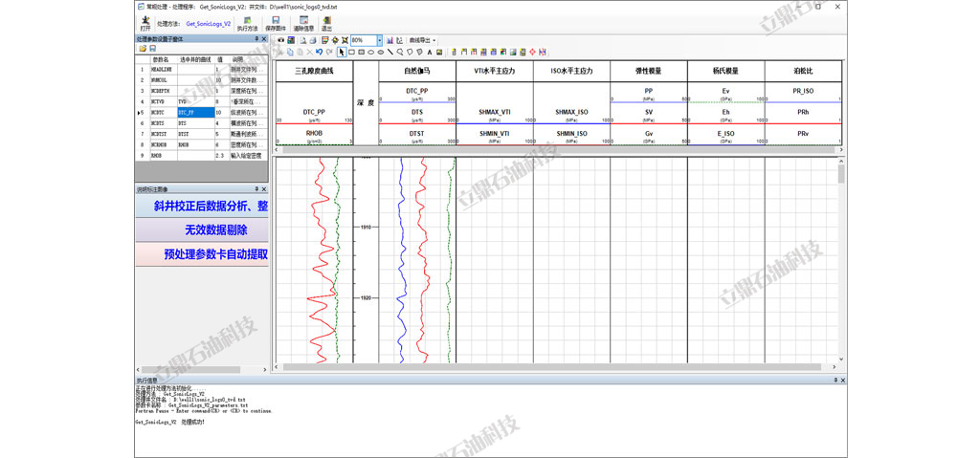
Task: Close the 执行信息 output panel
Action: pyautogui.click(x=843, y=380)
